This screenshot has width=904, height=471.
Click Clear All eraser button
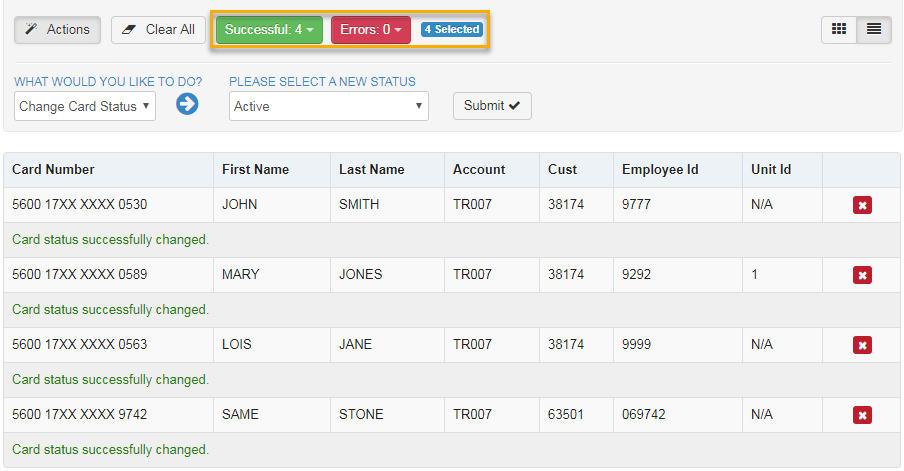[159, 29]
